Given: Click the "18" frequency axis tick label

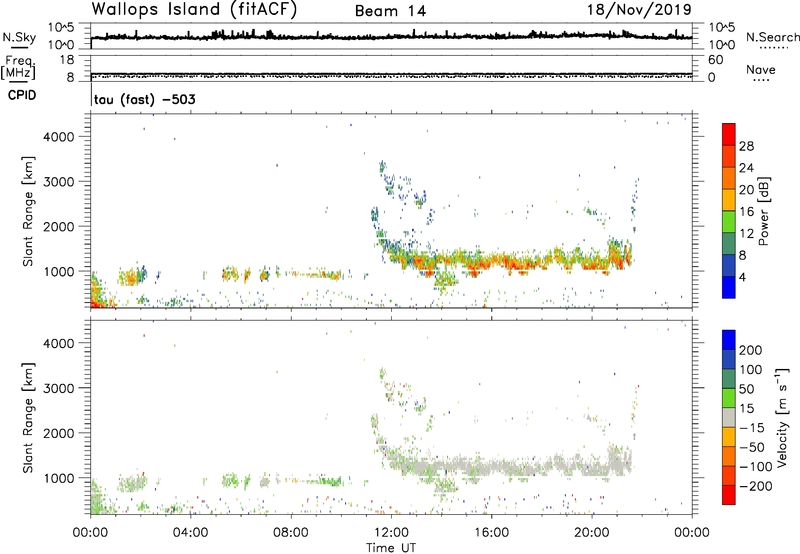Looking at the screenshot, I should (67, 60).
